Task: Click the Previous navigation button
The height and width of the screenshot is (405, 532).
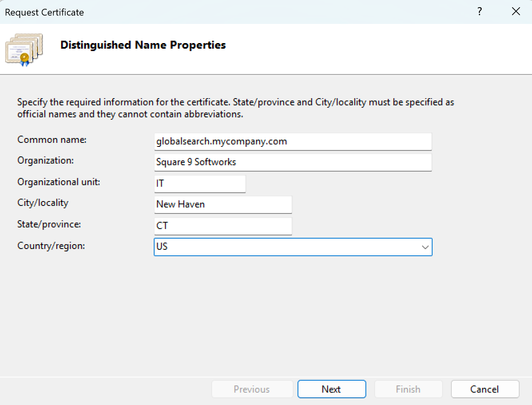Action: click(x=252, y=389)
